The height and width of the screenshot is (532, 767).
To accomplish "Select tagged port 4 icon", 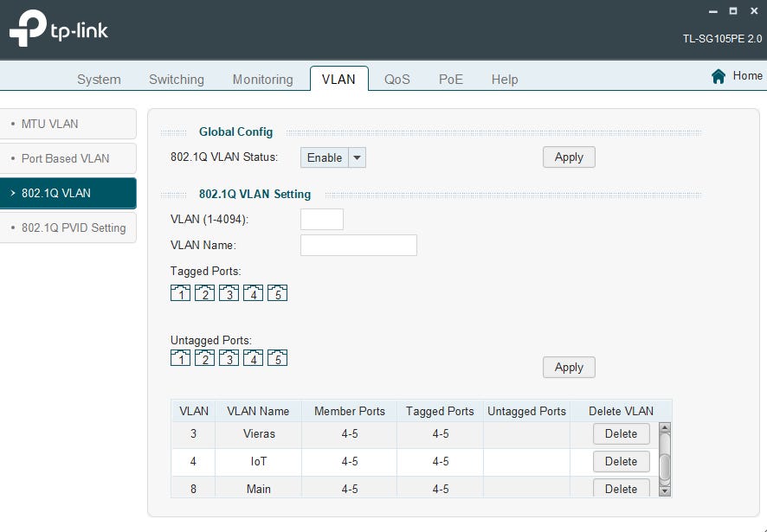I will pyautogui.click(x=253, y=293).
